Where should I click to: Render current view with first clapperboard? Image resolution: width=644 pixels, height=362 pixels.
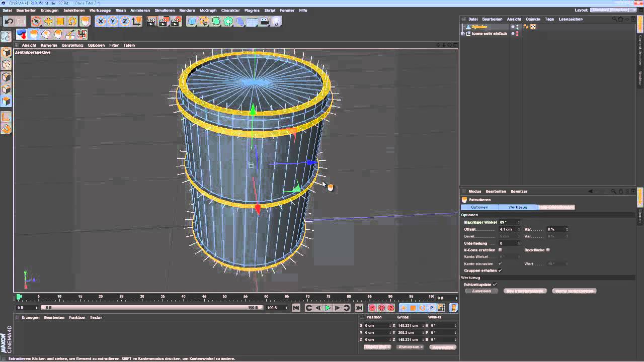(152, 21)
